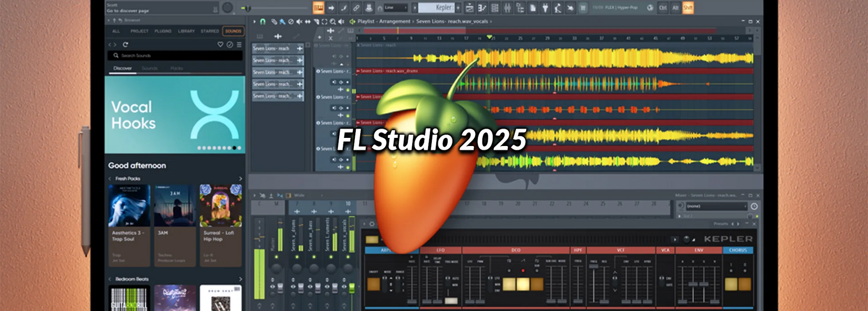Toggle the highlighted Shift modifier button
Image resolution: width=868 pixels, height=311 pixels.
(x=688, y=8)
